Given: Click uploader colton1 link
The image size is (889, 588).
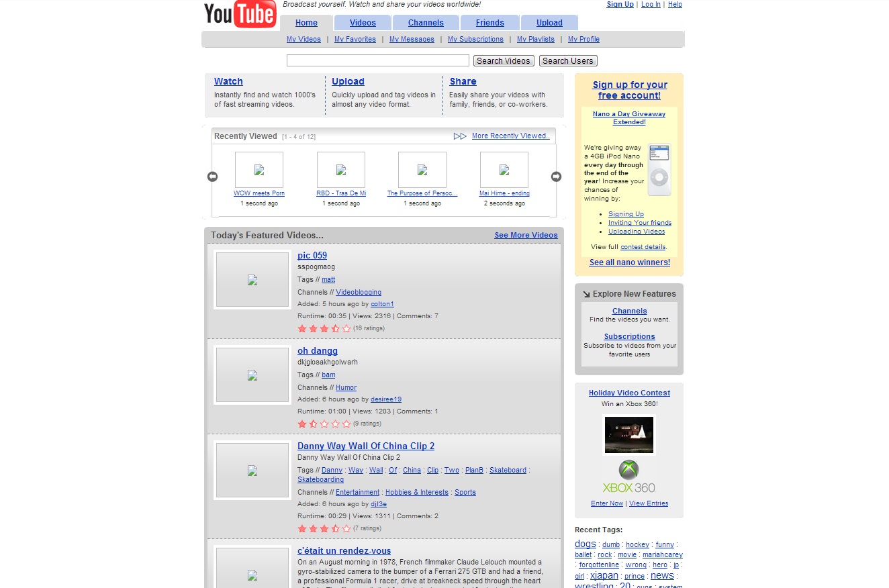Looking at the screenshot, I should [x=382, y=304].
